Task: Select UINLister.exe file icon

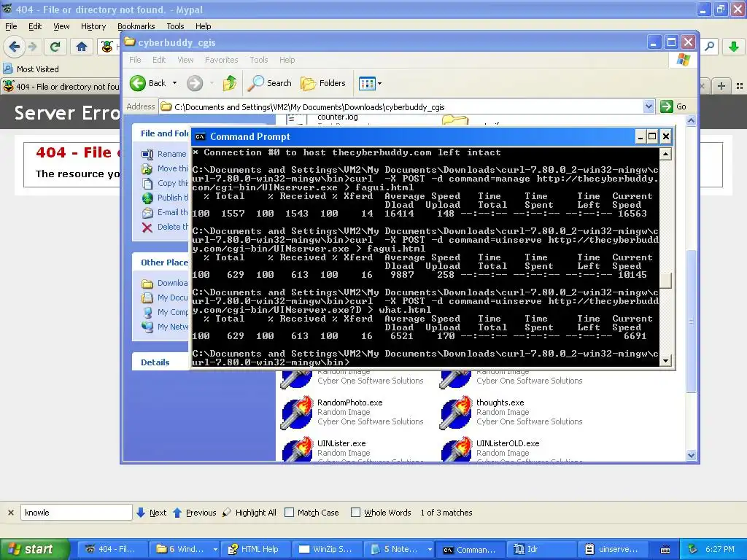Action: [x=297, y=450]
